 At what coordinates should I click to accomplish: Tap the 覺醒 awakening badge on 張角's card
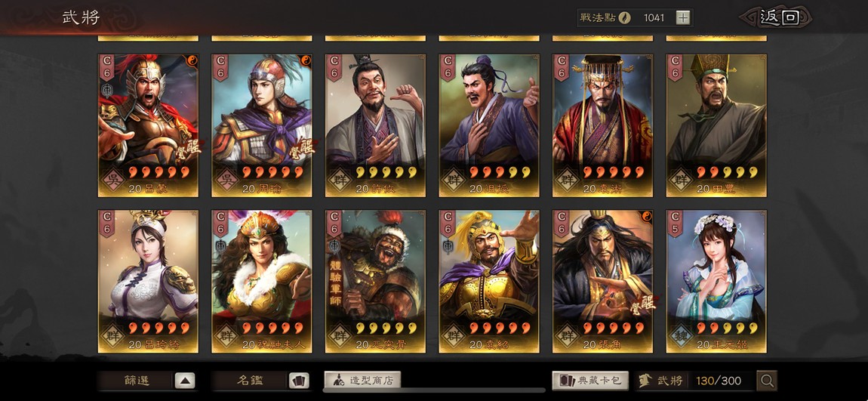[x=644, y=304]
